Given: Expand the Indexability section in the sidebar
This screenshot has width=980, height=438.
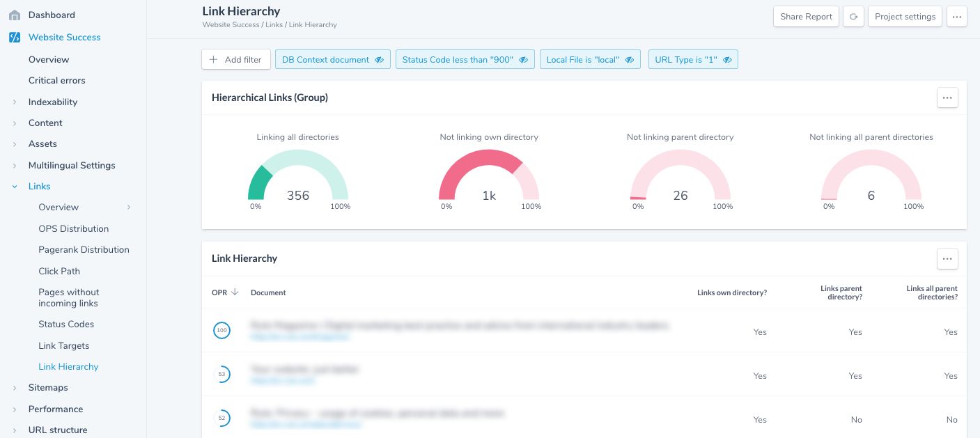Looking at the screenshot, I should point(15,102).
